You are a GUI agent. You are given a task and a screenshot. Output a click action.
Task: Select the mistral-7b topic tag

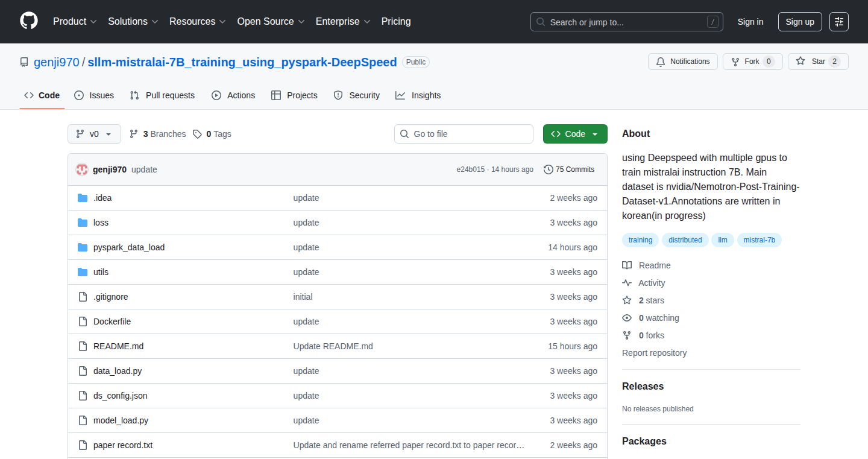(759, 240)
